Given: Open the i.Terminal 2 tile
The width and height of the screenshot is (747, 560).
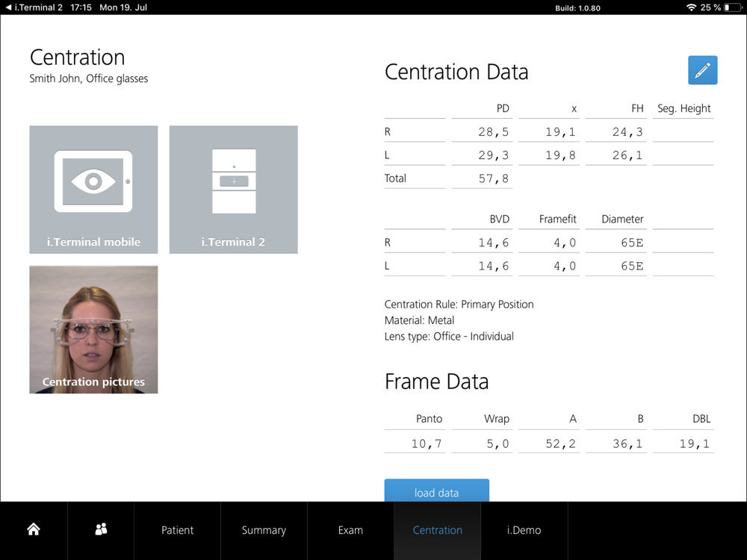Looking at the screenshot, I should [233, 190].
